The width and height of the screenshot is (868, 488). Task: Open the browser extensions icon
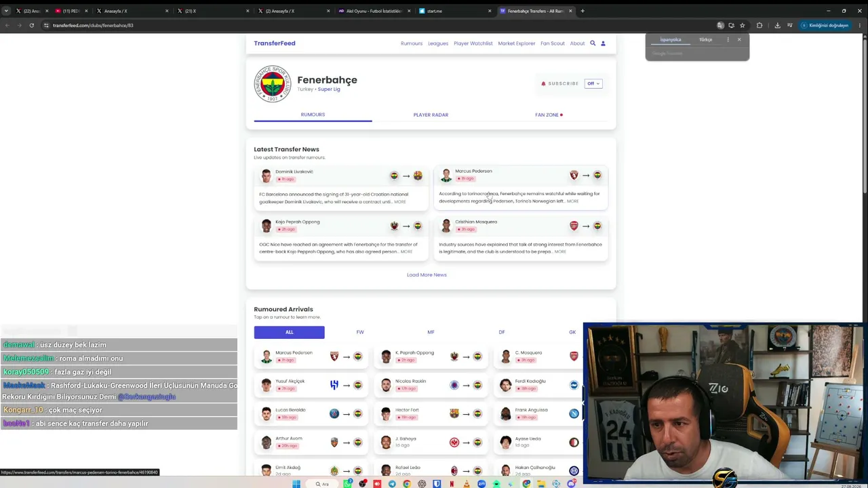tap(759, 25)
